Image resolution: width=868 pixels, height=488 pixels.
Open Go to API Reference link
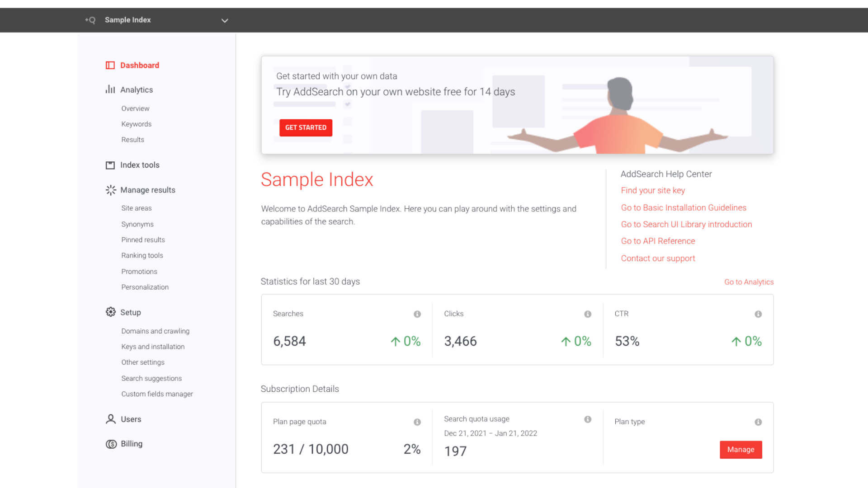[658, 241]
